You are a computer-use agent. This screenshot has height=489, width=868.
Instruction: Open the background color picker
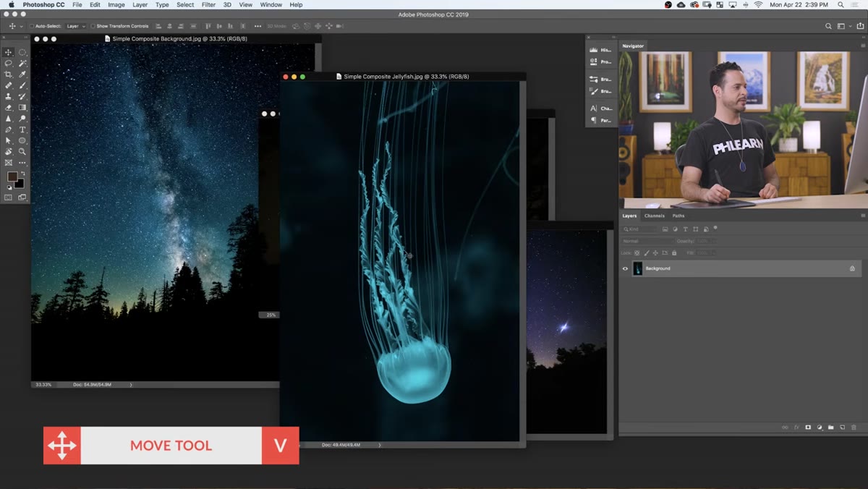[20, 184]
